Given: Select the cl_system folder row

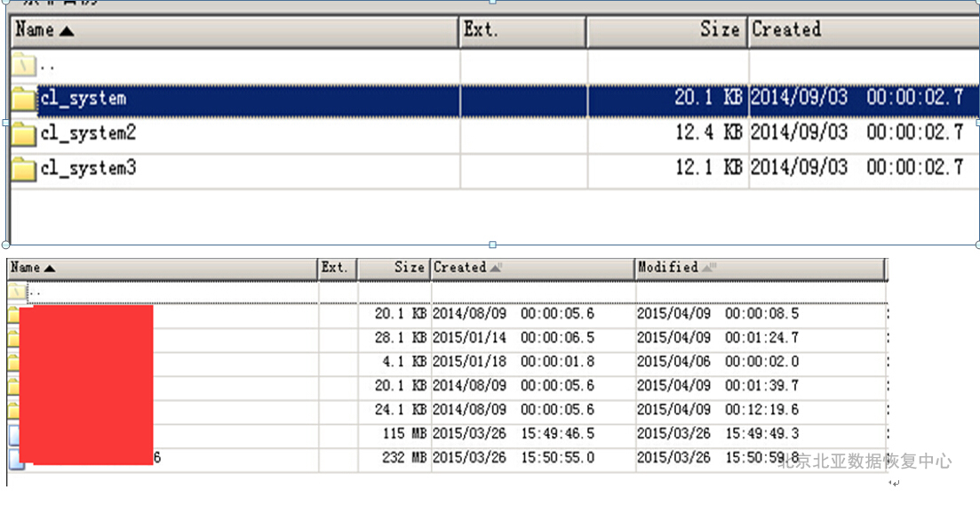Looking at the screenshot, I should pos(495,100).
